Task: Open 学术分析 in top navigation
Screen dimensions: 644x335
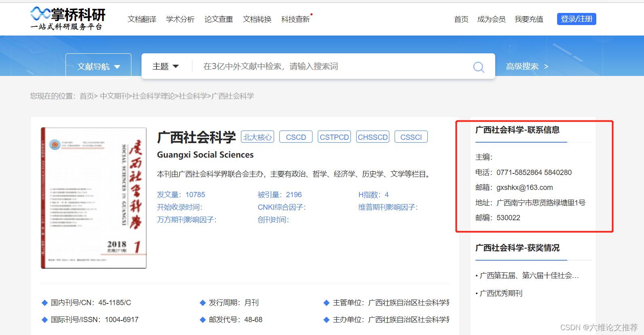Action: coord(180,19)
